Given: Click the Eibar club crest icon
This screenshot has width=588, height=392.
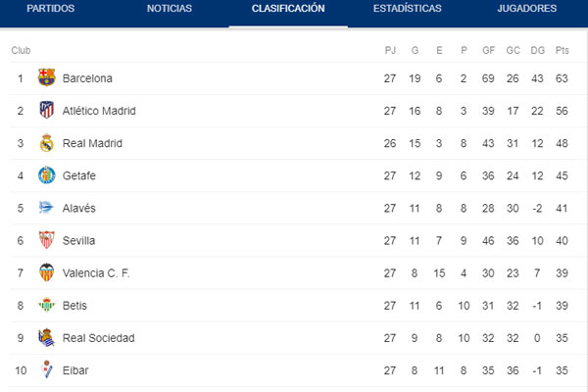Looking at the screenshot, I should click(x=46, y=370).
